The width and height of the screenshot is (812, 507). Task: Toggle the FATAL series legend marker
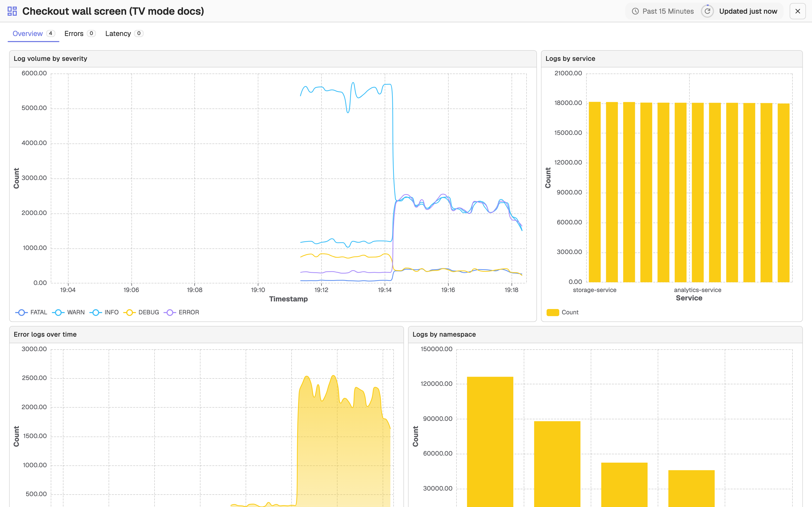click(x=22, y=312)
